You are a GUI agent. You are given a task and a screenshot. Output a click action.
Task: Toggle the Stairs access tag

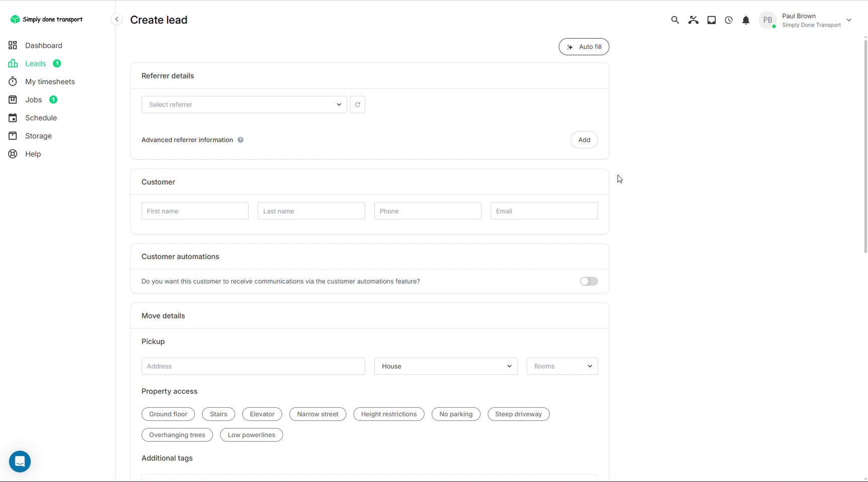(219, 414)
